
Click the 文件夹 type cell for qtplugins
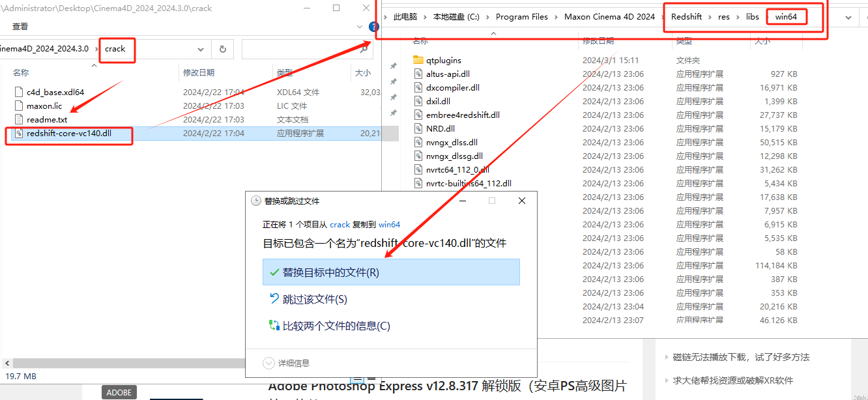click(x=687, y=60)
